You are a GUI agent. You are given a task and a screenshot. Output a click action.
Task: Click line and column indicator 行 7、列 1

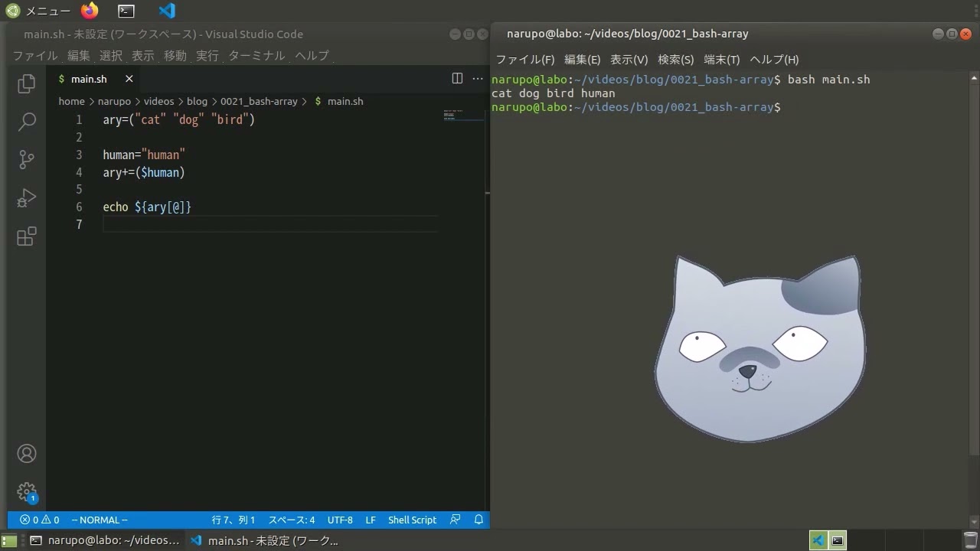234,520
